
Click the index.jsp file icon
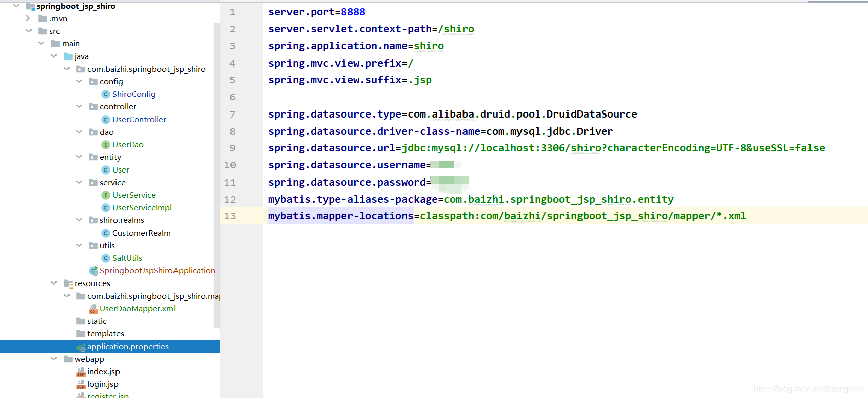[81, 372]
